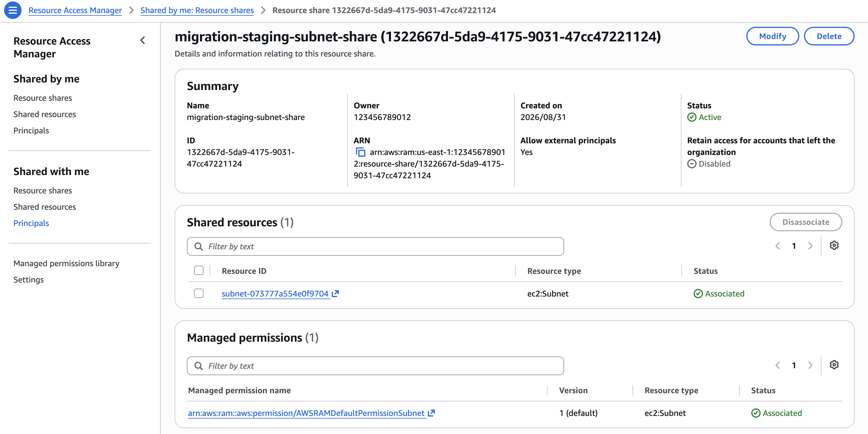This screenshot has width=868, height=434.
Task: Click name value migration-staging-subnet-share in Summary
Action: (x=246, y=117)
